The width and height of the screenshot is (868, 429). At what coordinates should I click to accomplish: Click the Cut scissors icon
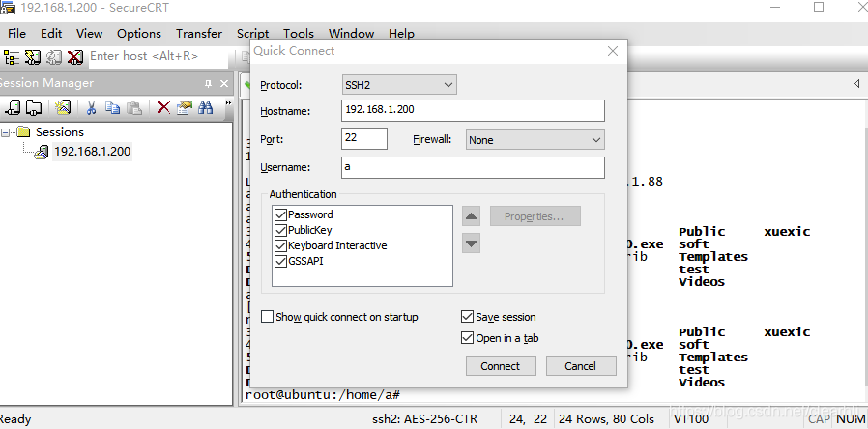coord(91,107)
